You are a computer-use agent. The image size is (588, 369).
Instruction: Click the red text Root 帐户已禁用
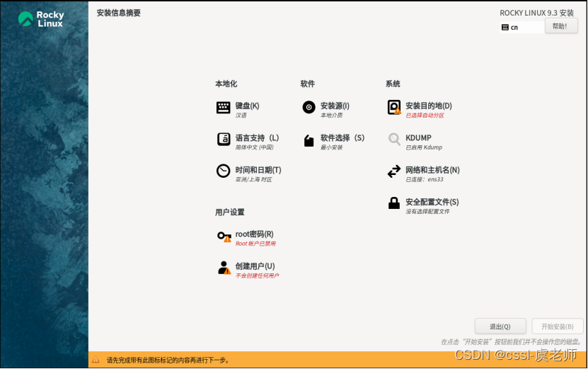(x=255, y=244)
